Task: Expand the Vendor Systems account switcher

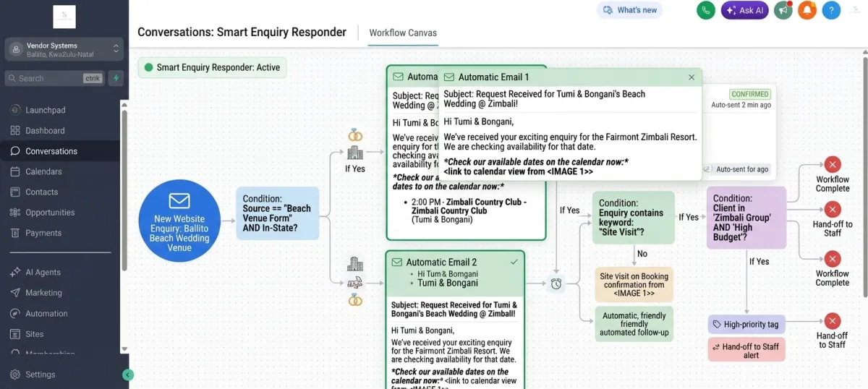Action: [64, 49]
